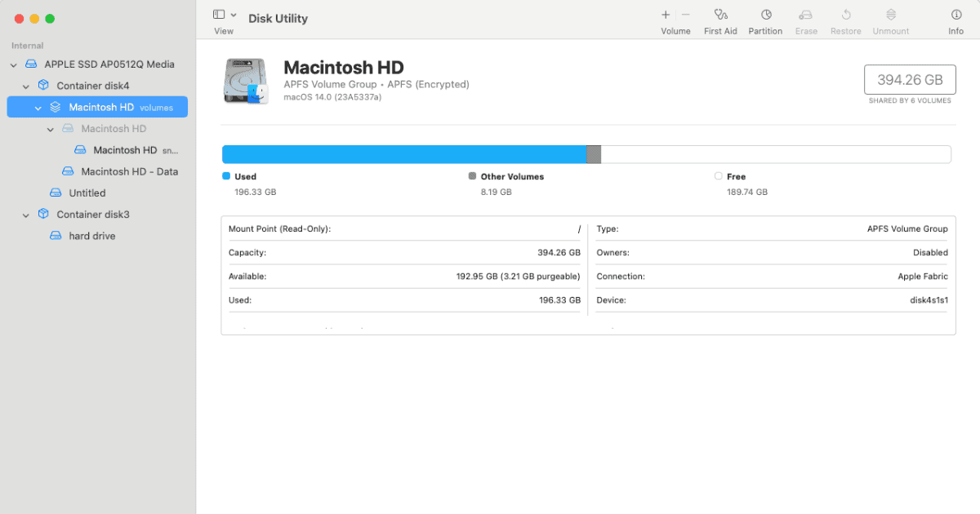Click the Restore toolbar icon
This screenshot has height=514, width=980.
pos(846,15)
